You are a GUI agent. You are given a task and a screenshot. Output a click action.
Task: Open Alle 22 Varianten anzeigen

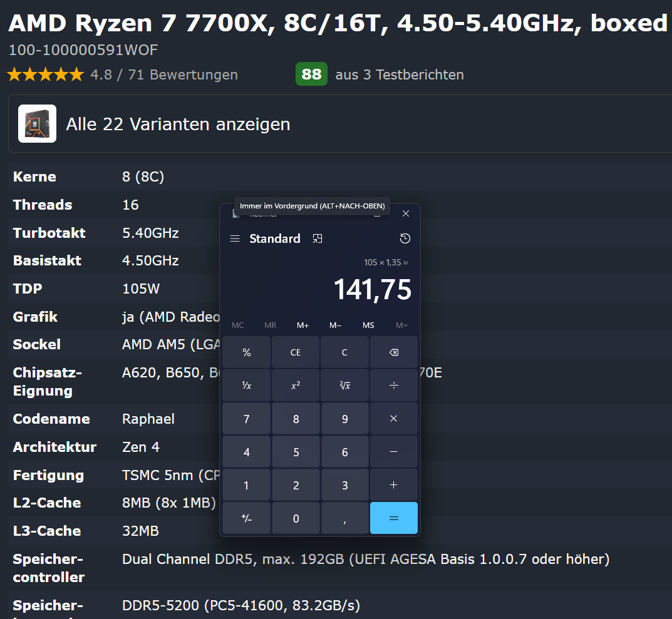click(178, 124)
